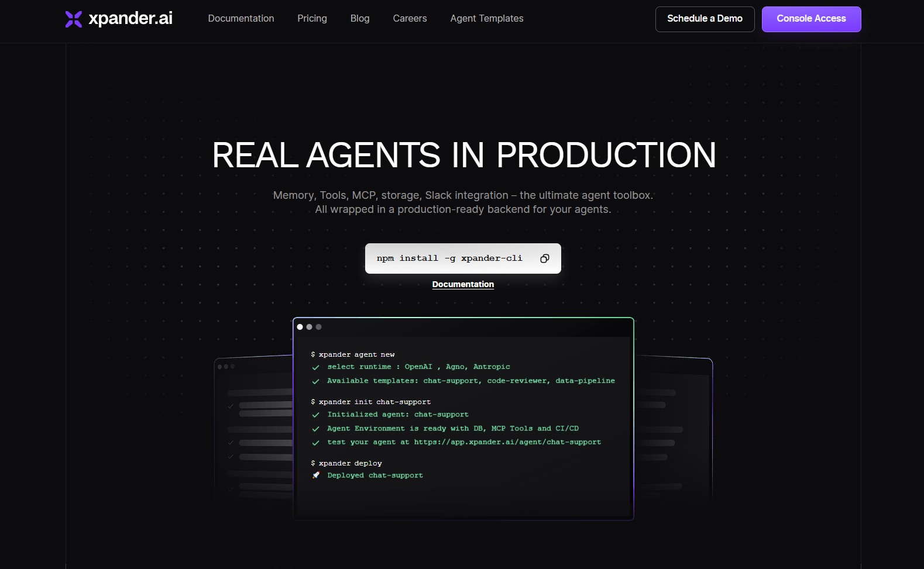Image resolution: width=924 pixels, height=569 pixels.
Task: Open the Documentation nav item
Action: point(241,19)
